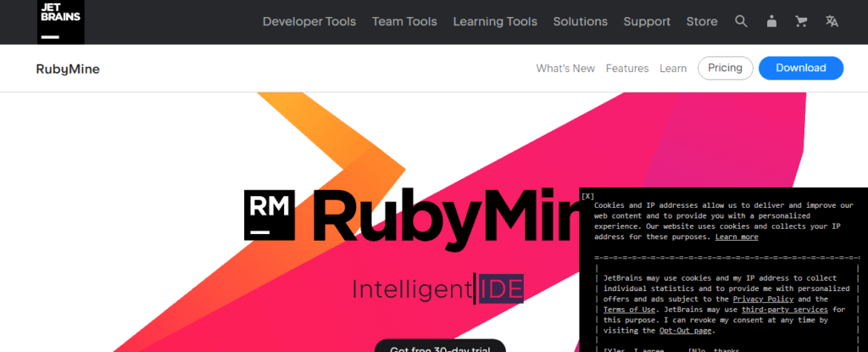
Task: Open the Learning Tools menu
Action: [495, 21]
